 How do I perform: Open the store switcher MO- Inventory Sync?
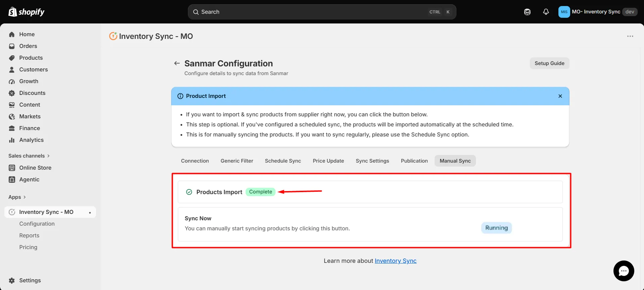click(x=598, y=12)
